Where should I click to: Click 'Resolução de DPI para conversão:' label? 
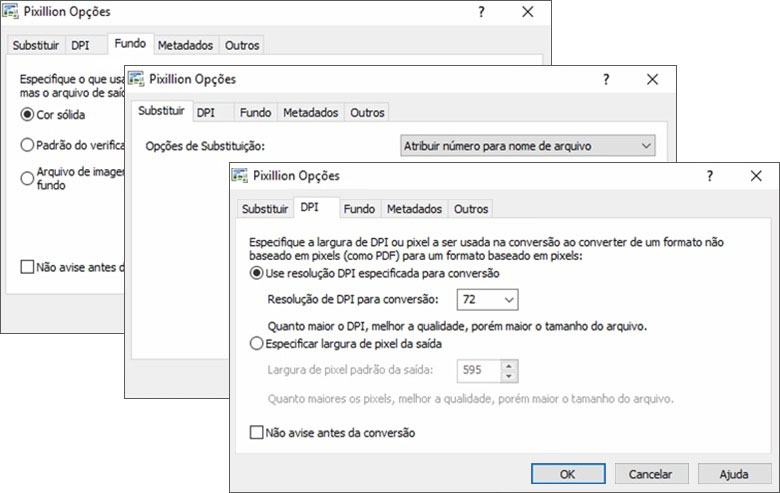pyautogui.click(x=353, y=299)
